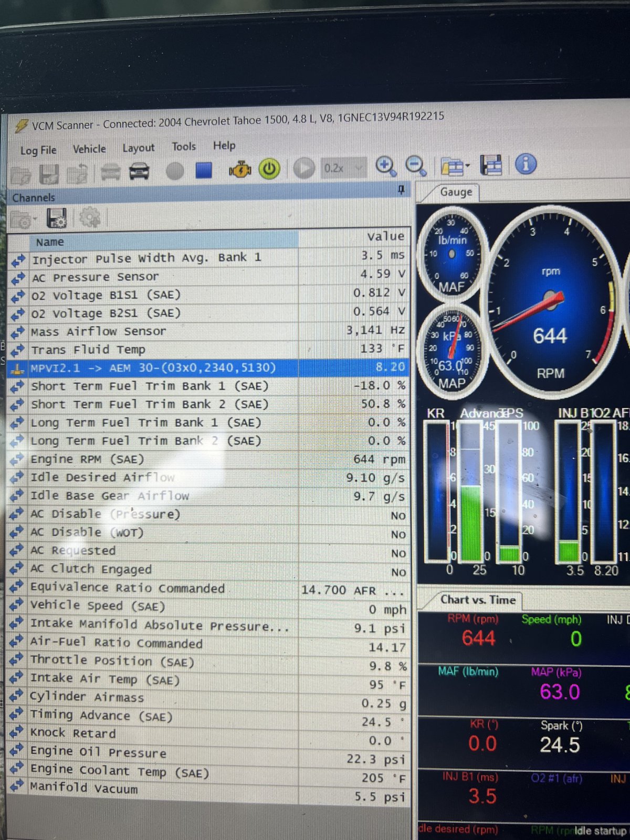Click the arrow icon beside Trans Fluid Temp

click(18, 351)
